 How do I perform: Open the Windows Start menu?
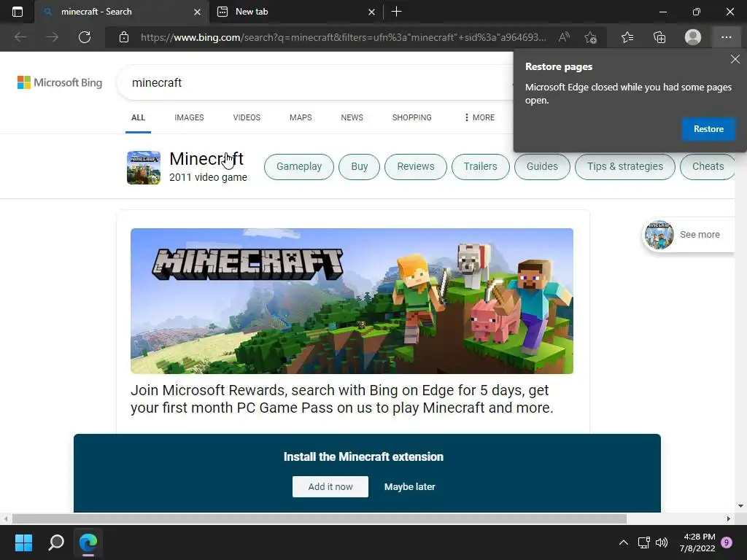[x=23, y=542]
